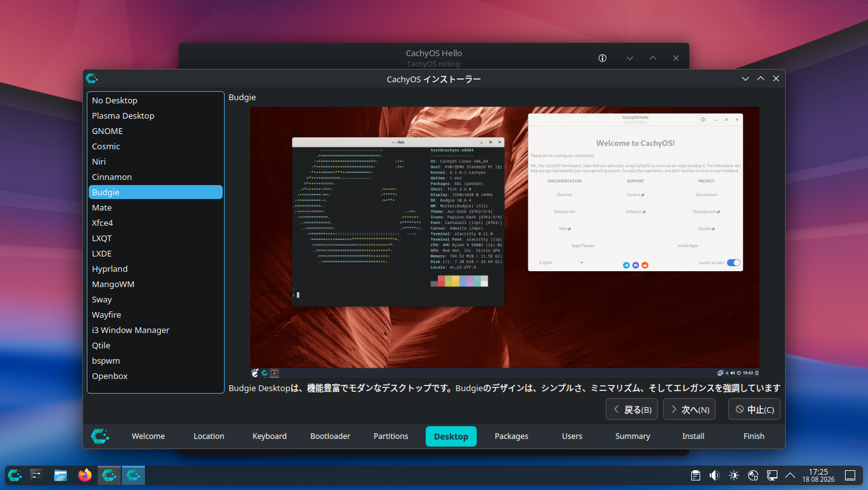This screenshot has width=868, height=490.
Task: Select "Wayfire" from the list
Action: point(156,315)
